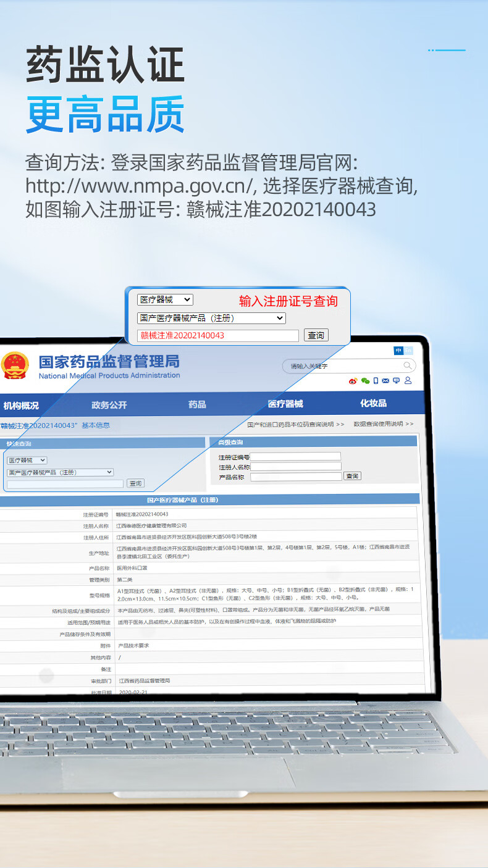Open the envelope mail icon
Image resolution: width=488 pixels, height=868 pixels.
click(385, 381)
